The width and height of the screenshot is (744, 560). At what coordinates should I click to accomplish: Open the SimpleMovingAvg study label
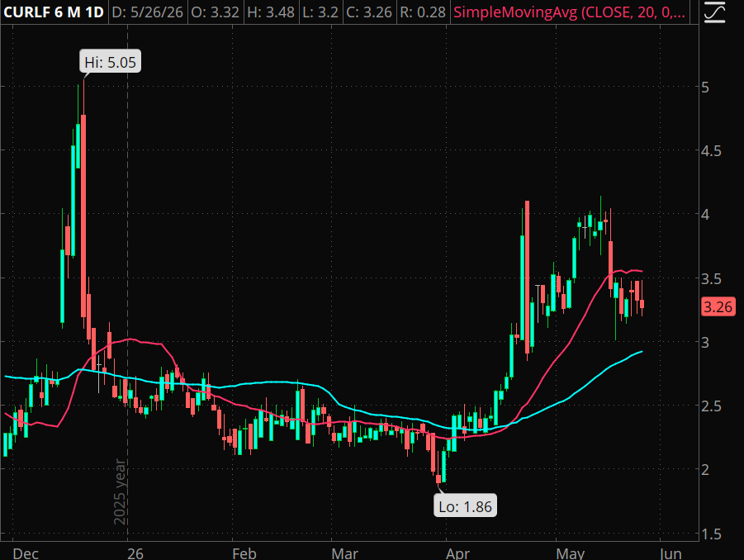coord(570,12)
